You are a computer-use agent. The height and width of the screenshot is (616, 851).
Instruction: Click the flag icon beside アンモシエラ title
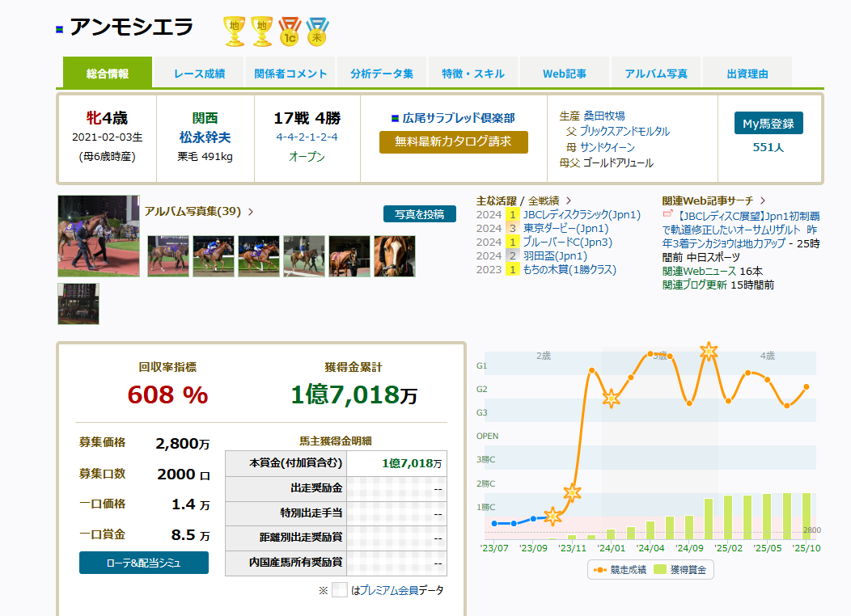60,29
